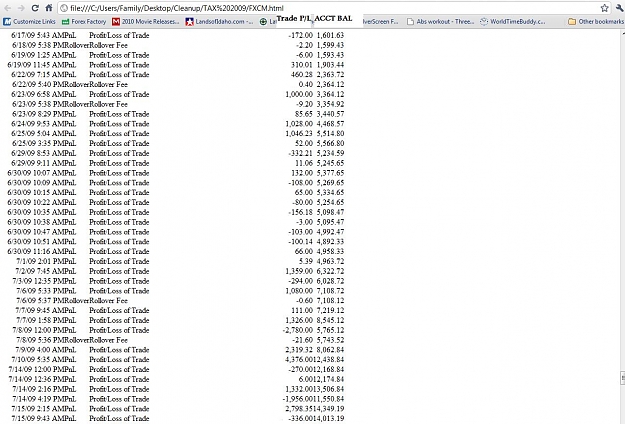Reload the FXCM.html page

click(35, 8)
